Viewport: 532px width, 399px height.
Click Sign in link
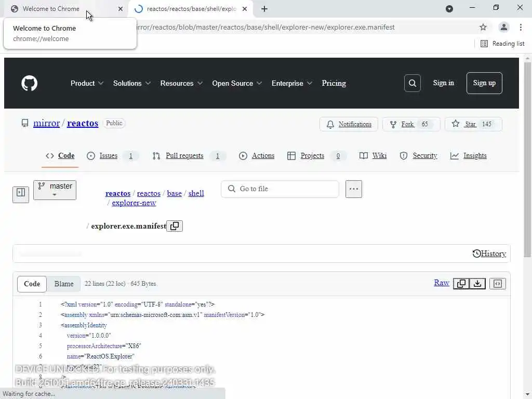444,83
